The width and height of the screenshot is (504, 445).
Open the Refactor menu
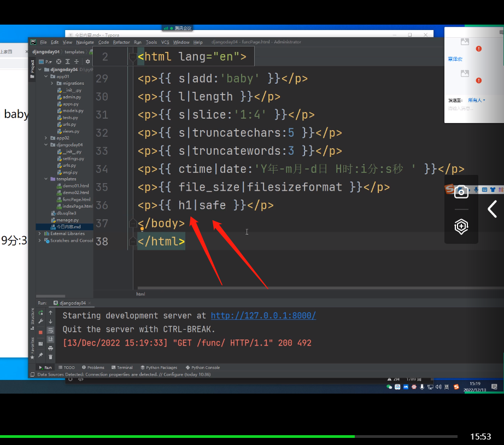click(x=121, y=42)
